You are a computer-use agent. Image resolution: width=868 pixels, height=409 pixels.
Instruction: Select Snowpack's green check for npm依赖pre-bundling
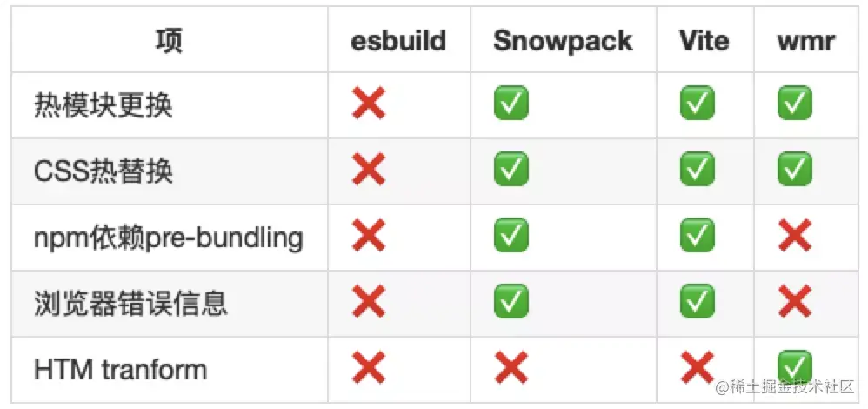pyautogui.click(x=511, y=235)
